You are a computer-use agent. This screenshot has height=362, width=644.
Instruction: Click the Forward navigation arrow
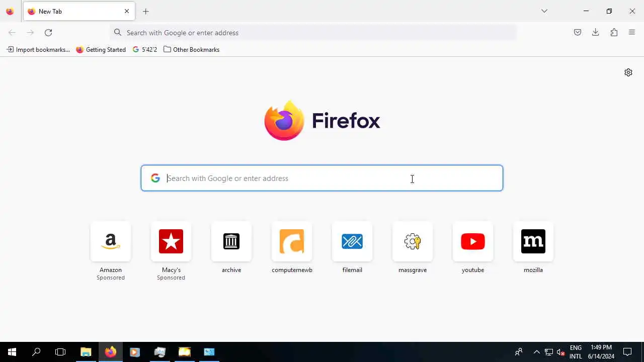tap(30, 33)
